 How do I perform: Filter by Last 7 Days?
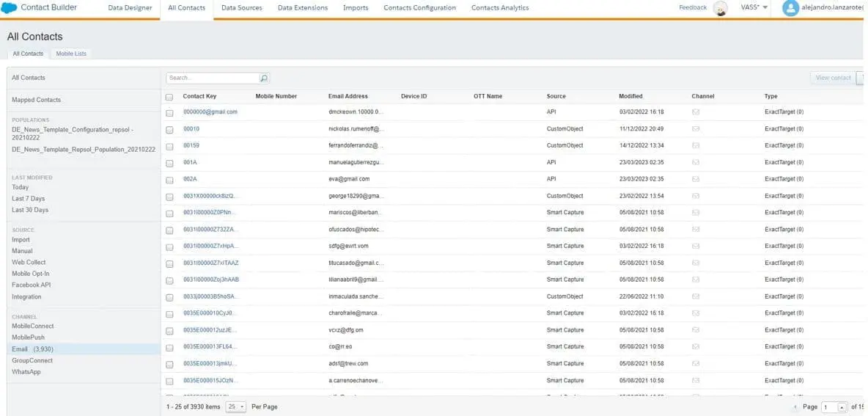pos(28,199)
